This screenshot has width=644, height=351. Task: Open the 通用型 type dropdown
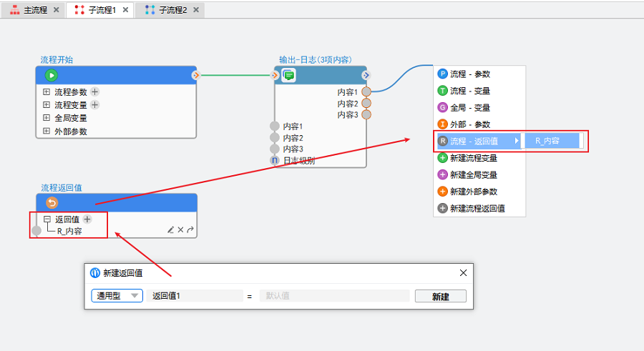(x=117, y=296)
